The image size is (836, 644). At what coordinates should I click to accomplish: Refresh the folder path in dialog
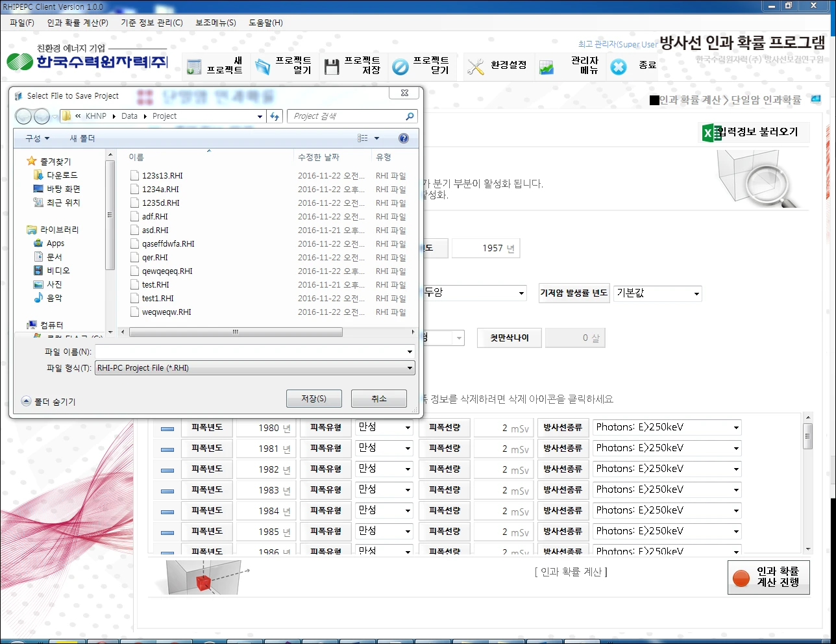pos(275,116)
